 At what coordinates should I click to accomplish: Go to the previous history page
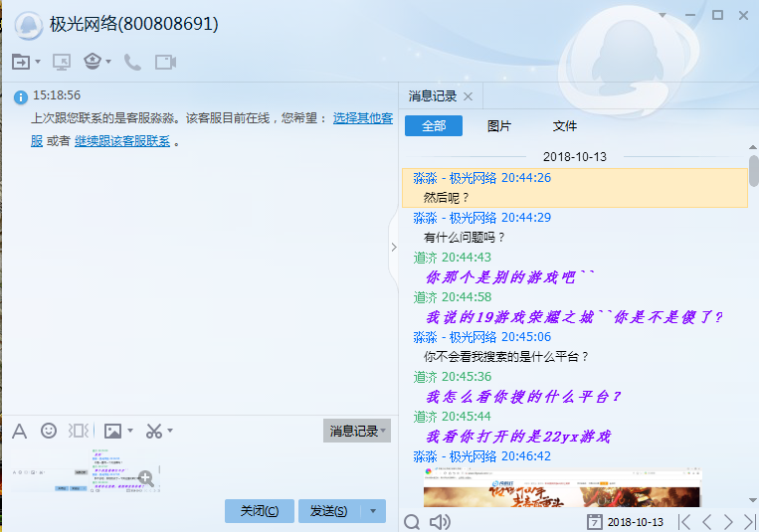706,521
